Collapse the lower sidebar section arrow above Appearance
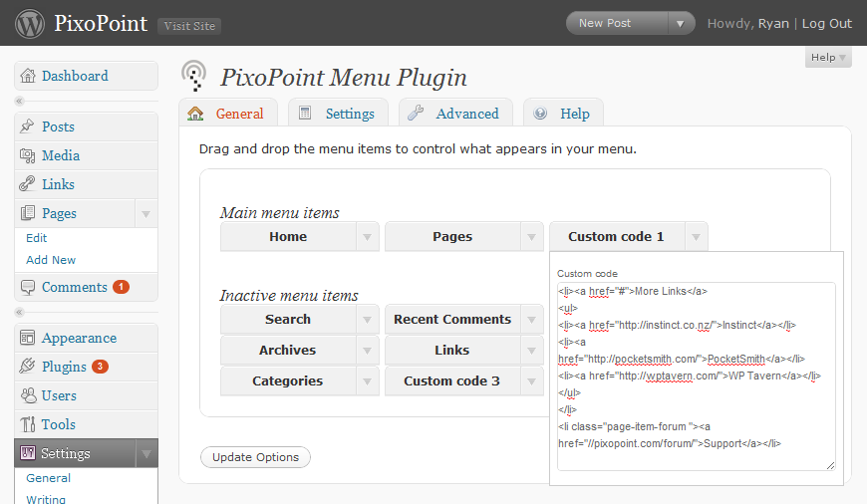The width and height of the screenshot is (867, 504). [19, 312]
